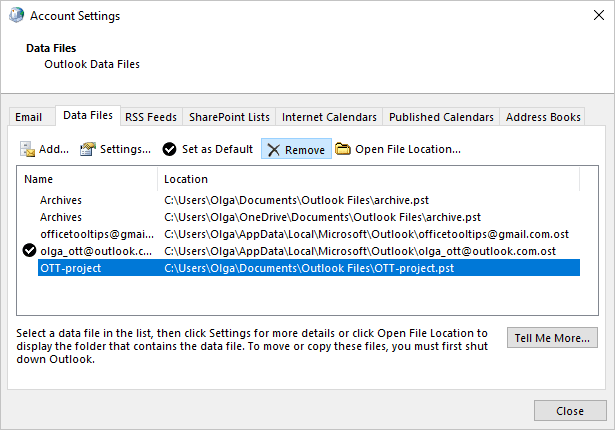615x430 pixels.
Task: Click path ending officetooltips@gmail.com.ost
Action: coord(366,234)
